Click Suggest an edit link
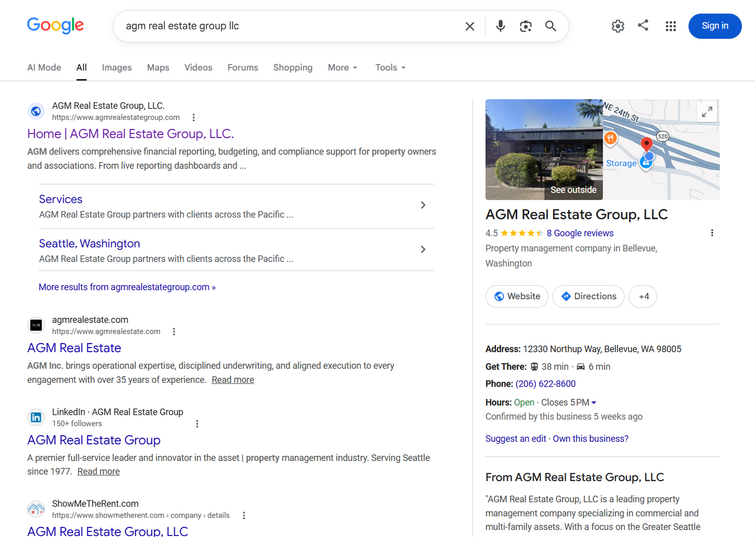This screenshot has width=756, height=537. [516, 439]
